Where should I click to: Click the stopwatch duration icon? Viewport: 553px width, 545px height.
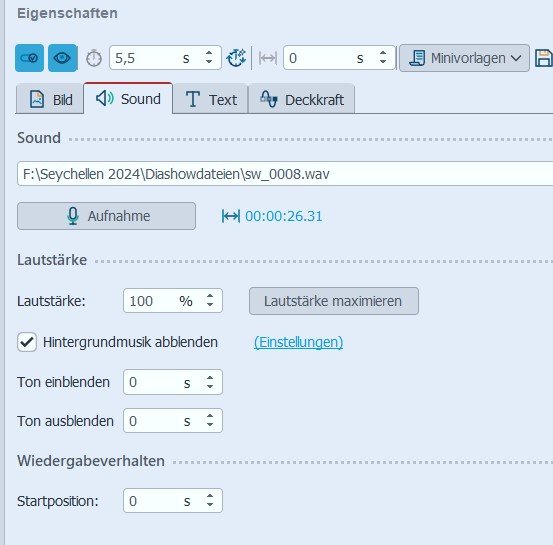coord(94,58)
